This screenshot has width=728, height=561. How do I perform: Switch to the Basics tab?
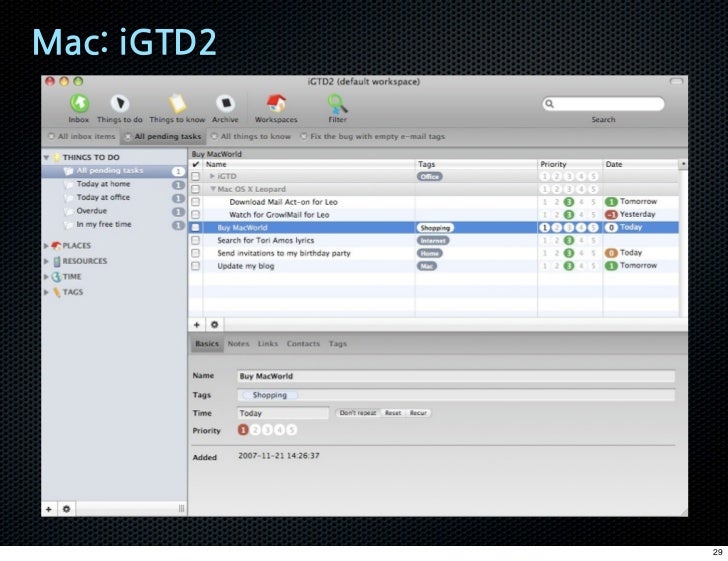point(207,344)
